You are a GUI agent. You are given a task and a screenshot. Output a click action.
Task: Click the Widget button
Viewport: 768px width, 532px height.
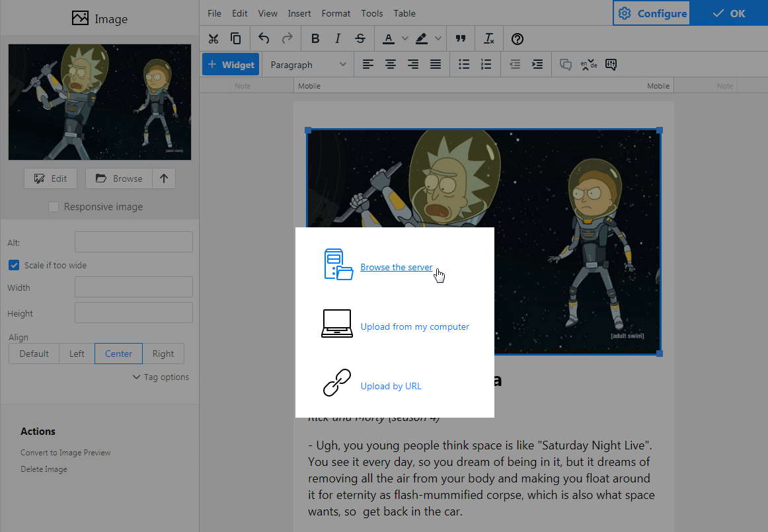[x=231, y=65]
